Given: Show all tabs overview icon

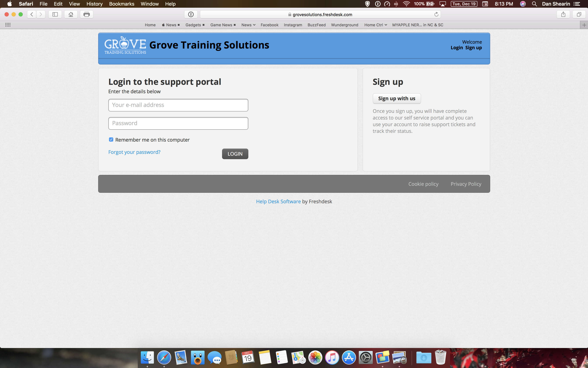Looking at the screenshot, I should (x=579, y=14).
